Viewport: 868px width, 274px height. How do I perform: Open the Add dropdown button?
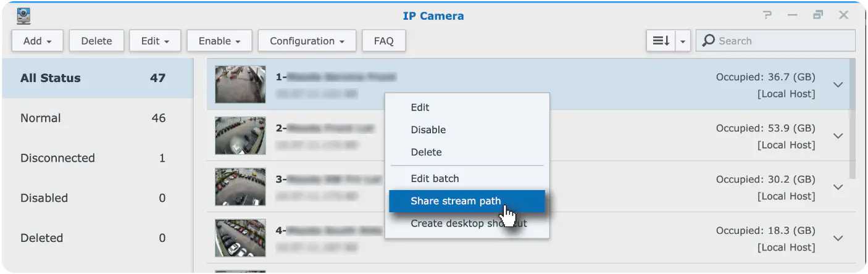click(x=38, y=41)
